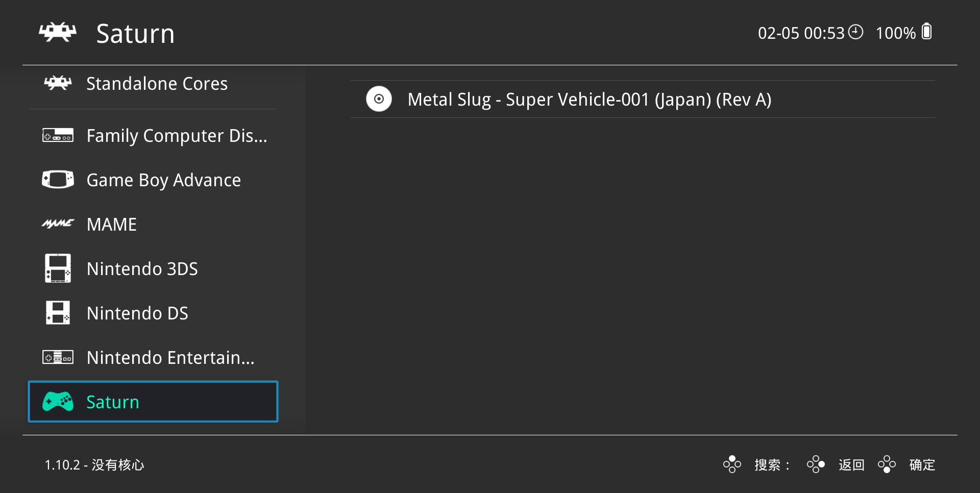Click the battery icon at 100%
Image resolution: width=980 pixels, height=493 pixels.
(927, 32)
